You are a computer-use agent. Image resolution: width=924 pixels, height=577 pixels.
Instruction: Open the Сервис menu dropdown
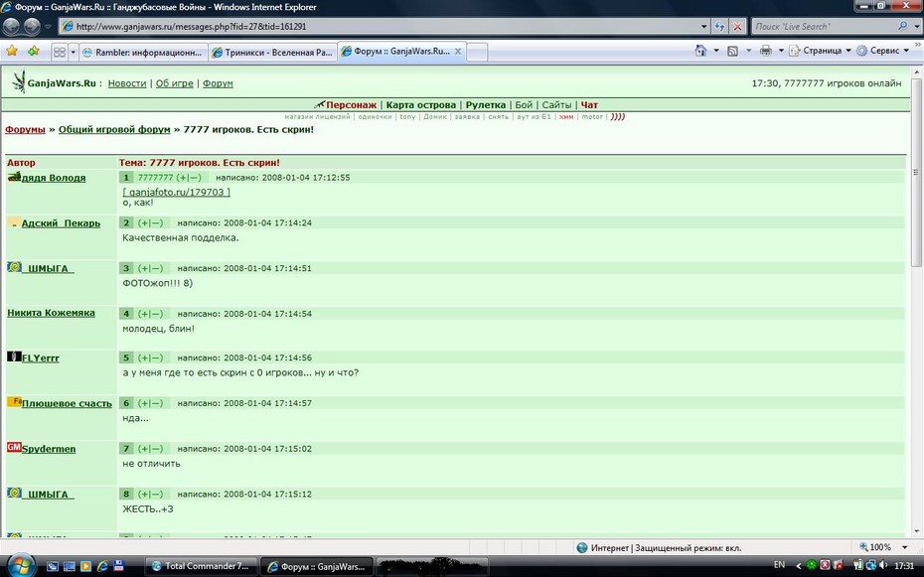882,51
